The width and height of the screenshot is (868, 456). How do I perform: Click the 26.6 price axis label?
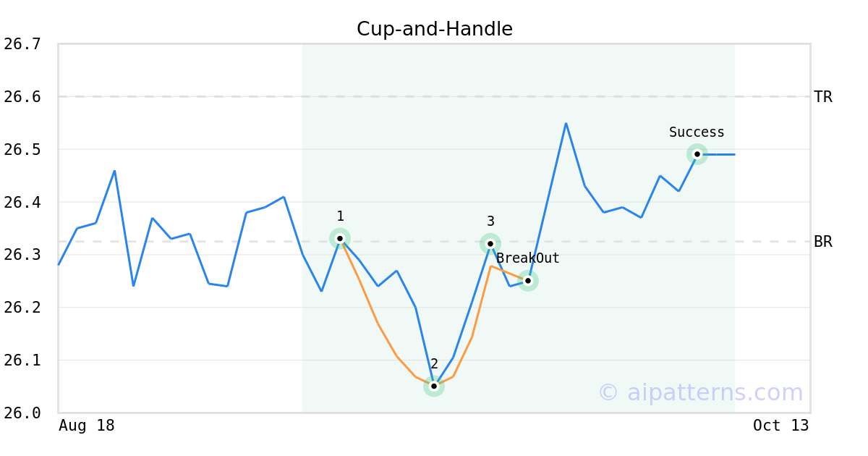(22, 97)
